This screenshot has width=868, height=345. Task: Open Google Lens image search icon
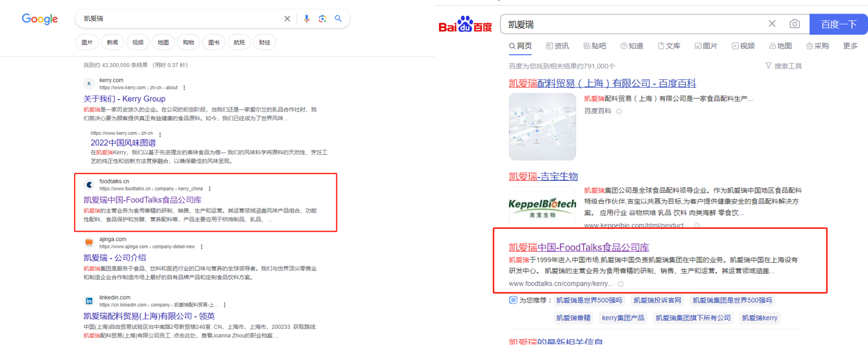[322, 19]
